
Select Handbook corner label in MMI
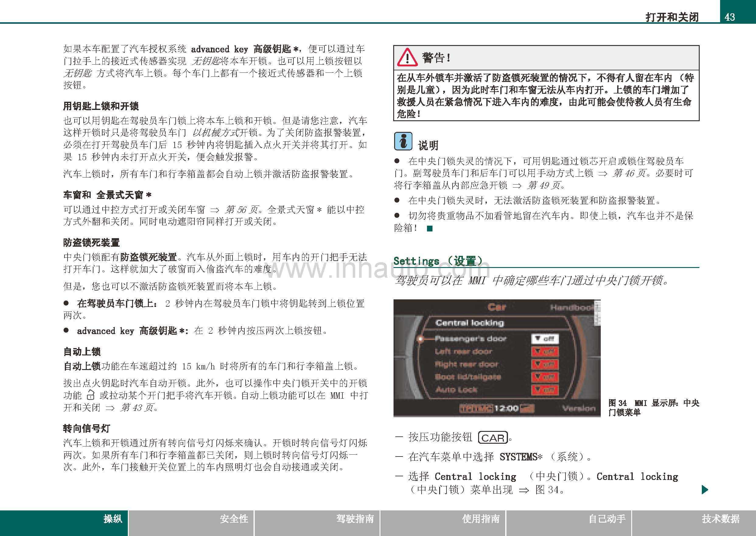point(572,308)
